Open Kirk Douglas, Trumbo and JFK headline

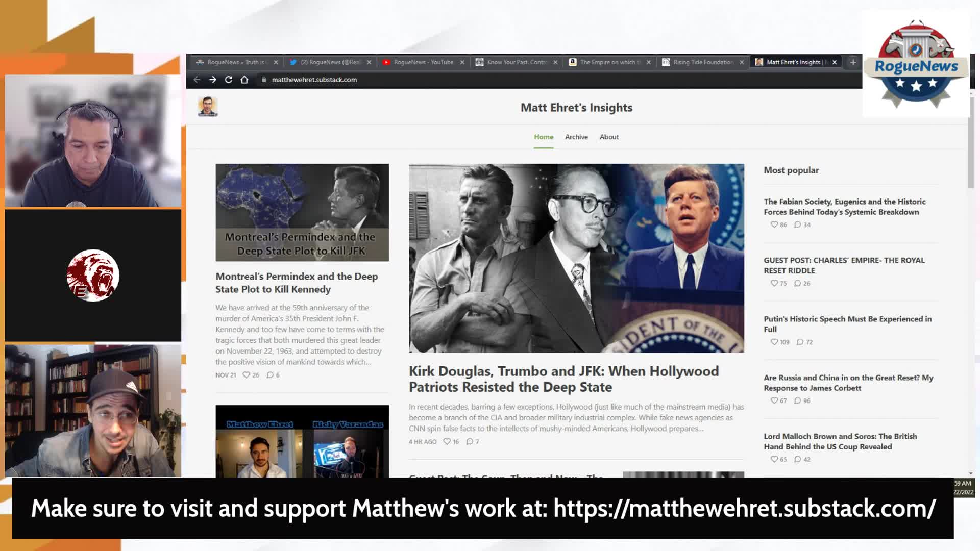tap(563, 379)
